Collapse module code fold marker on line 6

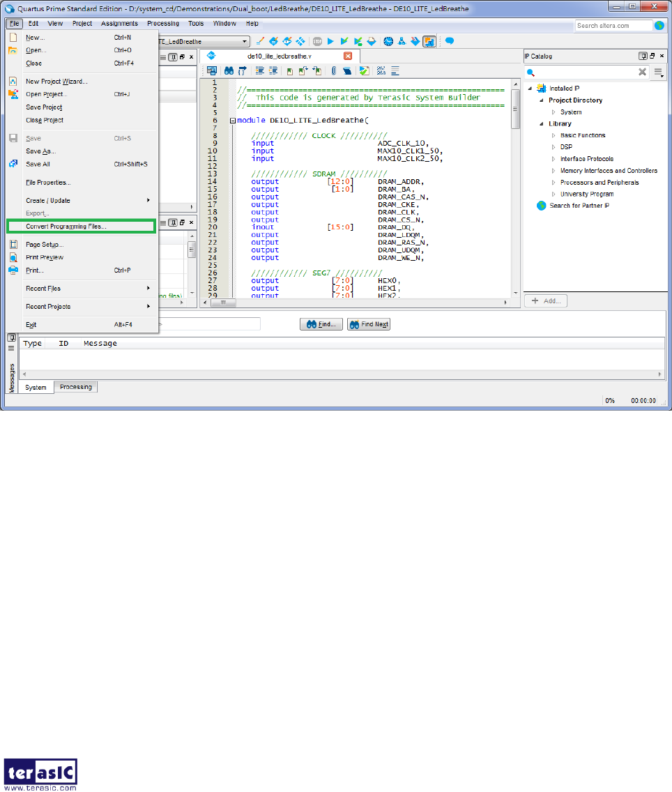[233, 121]
